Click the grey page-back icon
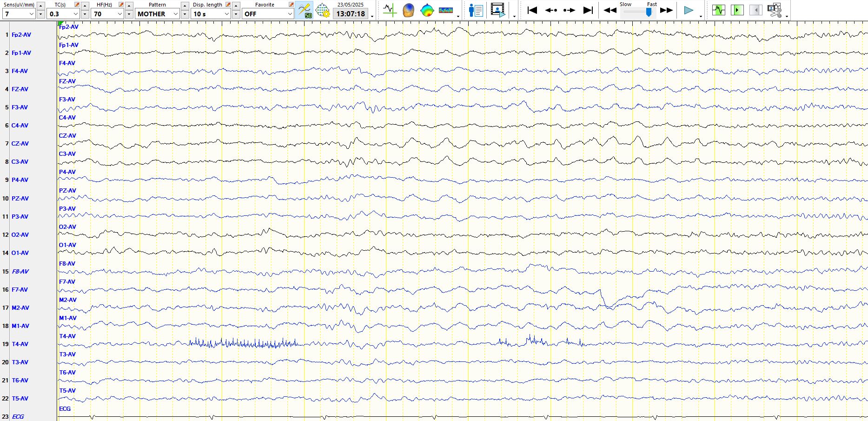Screen dimensions: 868x421 (755, 10)
